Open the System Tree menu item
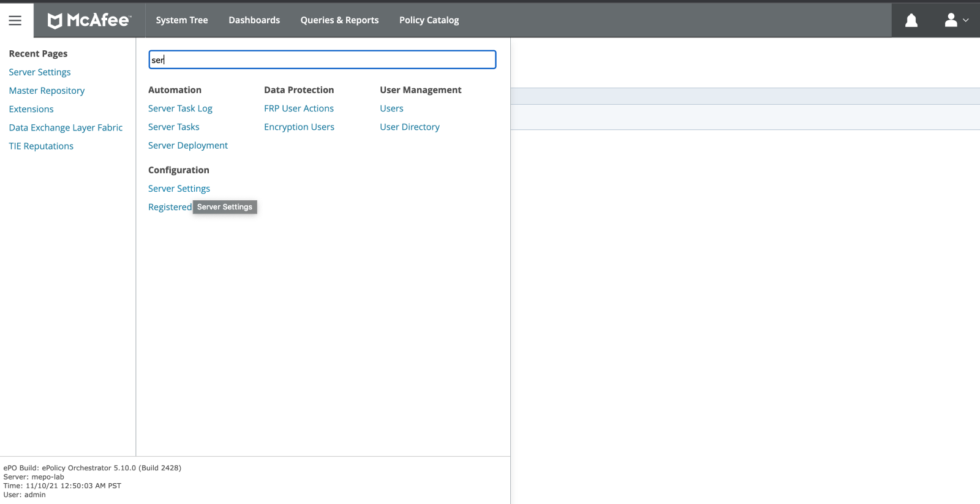This screenshot has width=980, height=504. coord(181,20)
